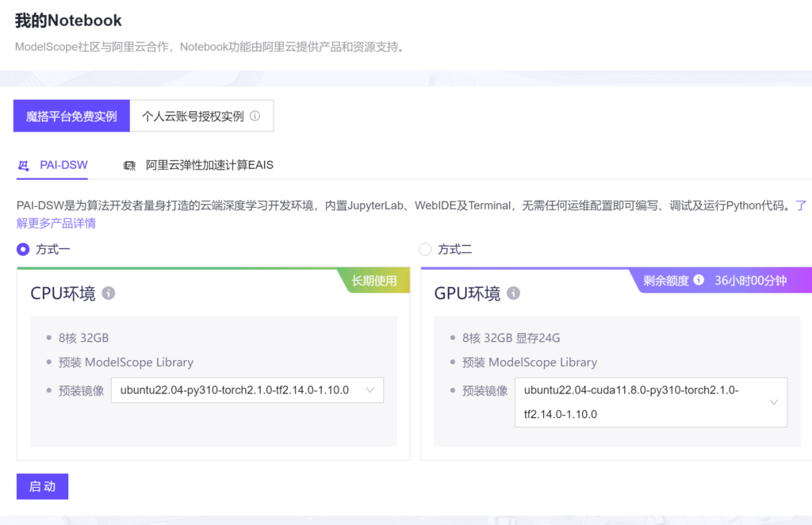Screen dimensions: 812x525
Task: Click the info icon beside 个人云账号授权实例
Action: tap(255, 116)
